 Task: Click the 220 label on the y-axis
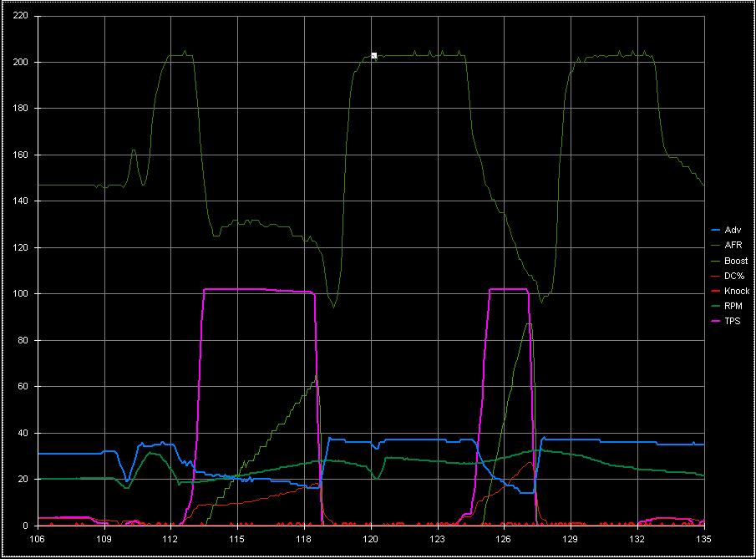pyautogui.click(x=21, y=16)
